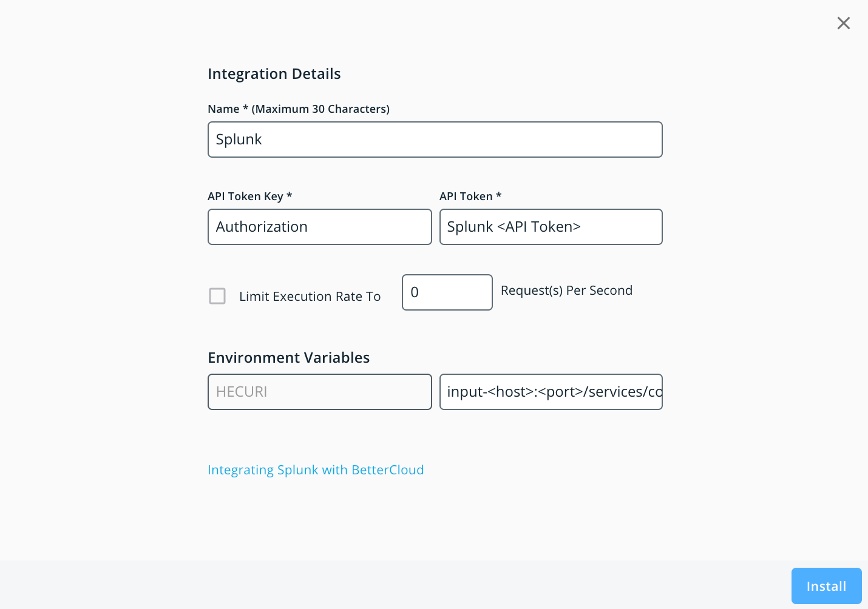Click the Request(s) Per Second text
Viewport: 868px width, 609px height.
(566, 291)
